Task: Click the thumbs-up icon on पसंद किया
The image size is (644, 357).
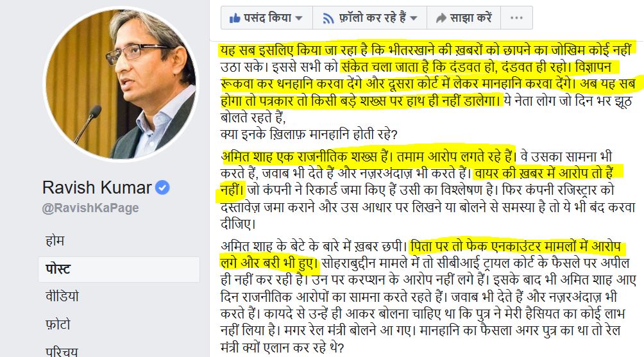Action: pyautogui.click(x=235, y=18)
